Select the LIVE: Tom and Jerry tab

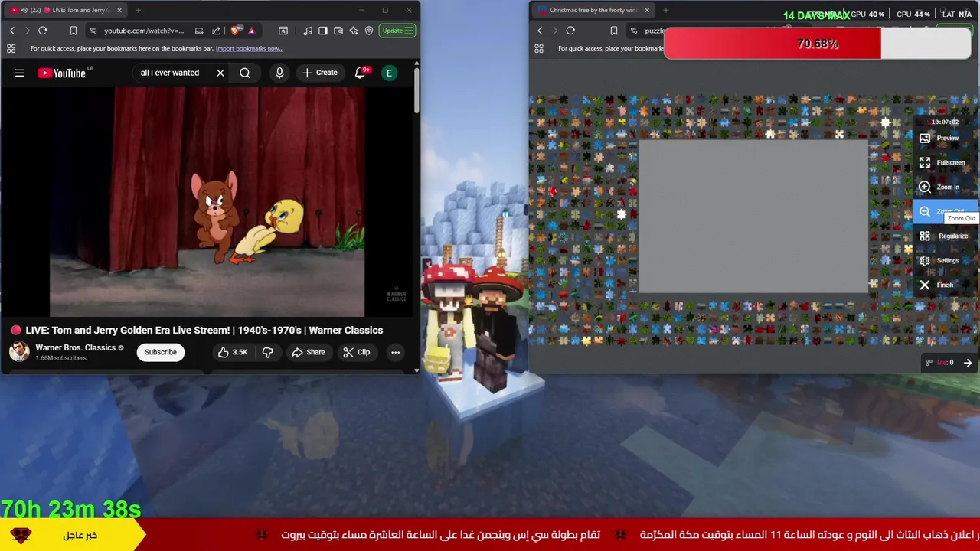[x=67, y=10]
